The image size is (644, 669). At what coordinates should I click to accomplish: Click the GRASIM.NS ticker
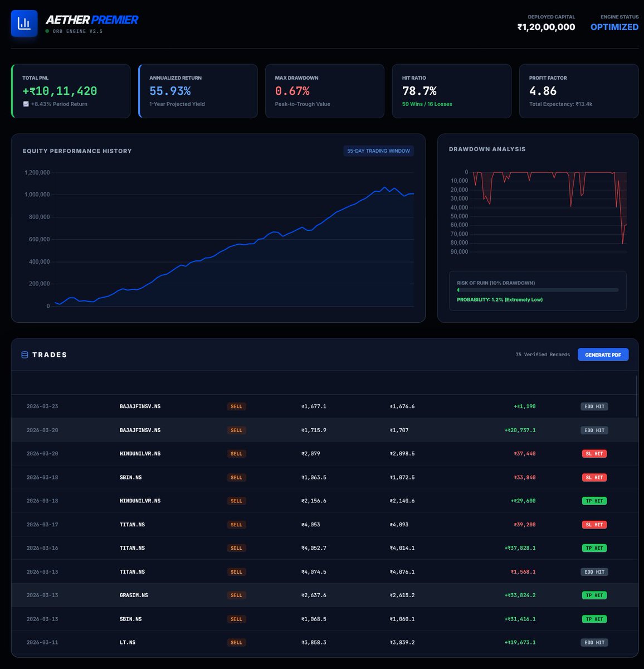[x=134, y=595]
